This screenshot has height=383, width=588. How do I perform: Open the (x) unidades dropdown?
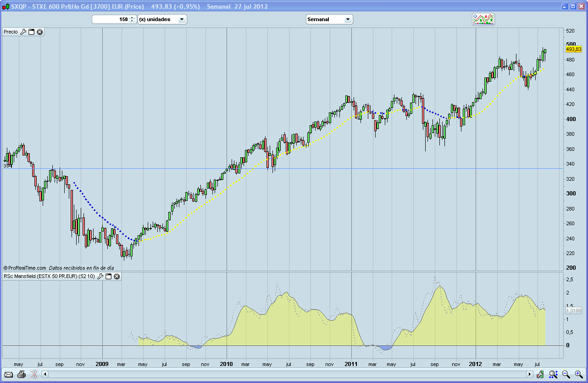click(x=182, y=19)
